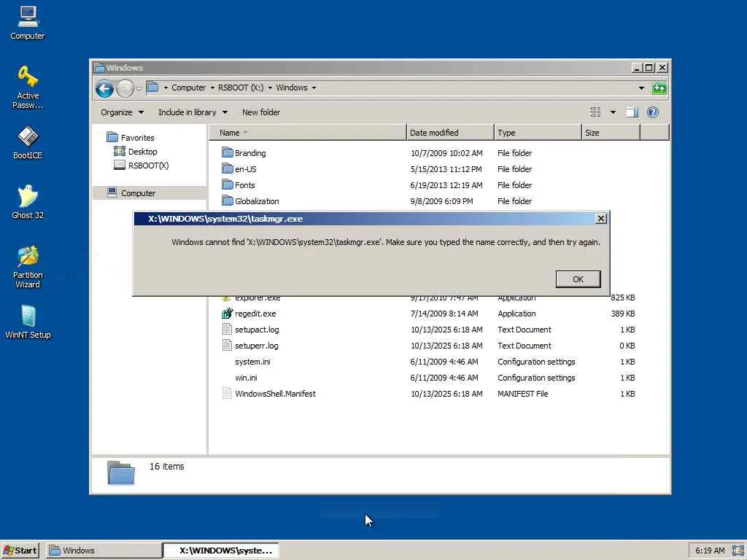Click the Explorer help question mark icon
The image size is (747, 560).
coord(653,112)
